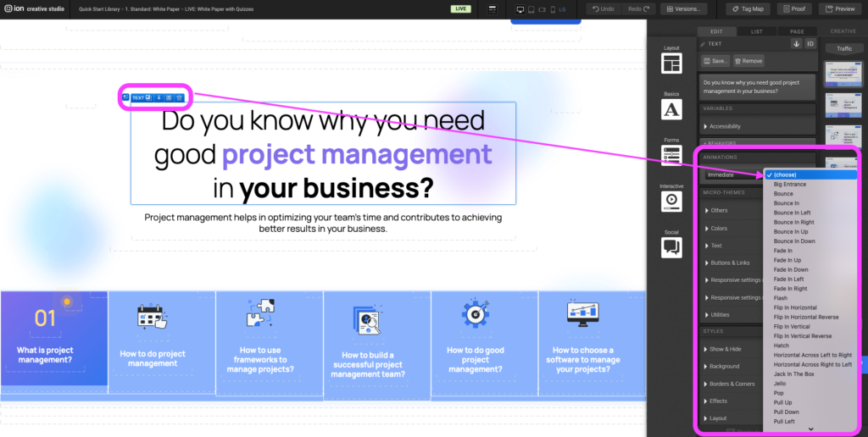Click the Preview button

tap(839, 8)
